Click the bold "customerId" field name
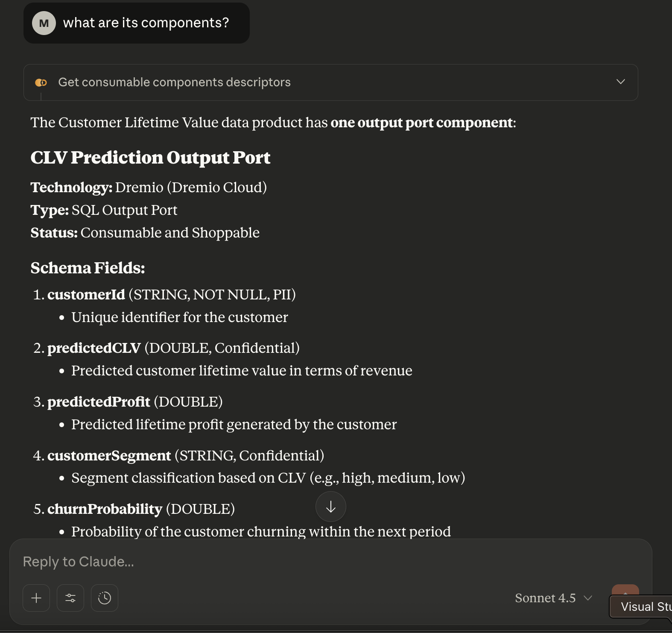Viewport: 672px width, 633px height. coord(86,295)
